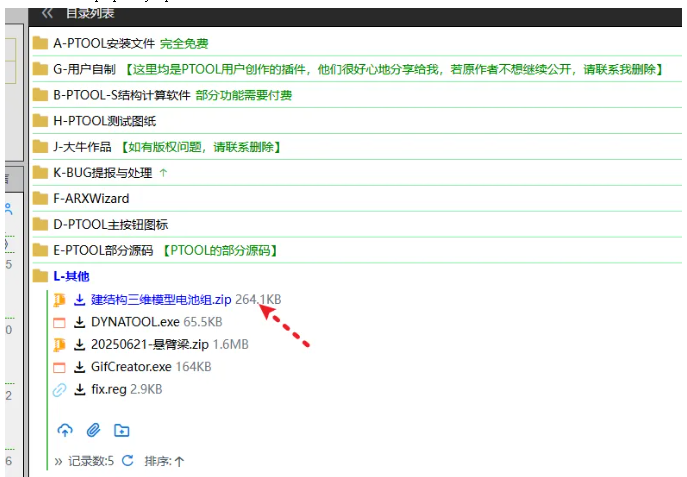The image size is (687, 477).
Task: Click the user icon in left sidebar
Action: coord(9,209)
